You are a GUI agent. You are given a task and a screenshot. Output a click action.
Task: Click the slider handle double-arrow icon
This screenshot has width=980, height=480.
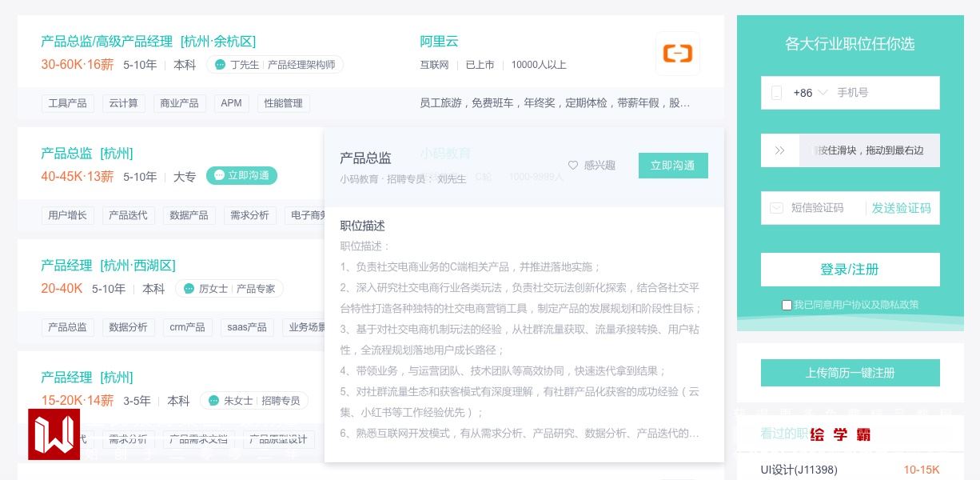(x=780, y=150)
